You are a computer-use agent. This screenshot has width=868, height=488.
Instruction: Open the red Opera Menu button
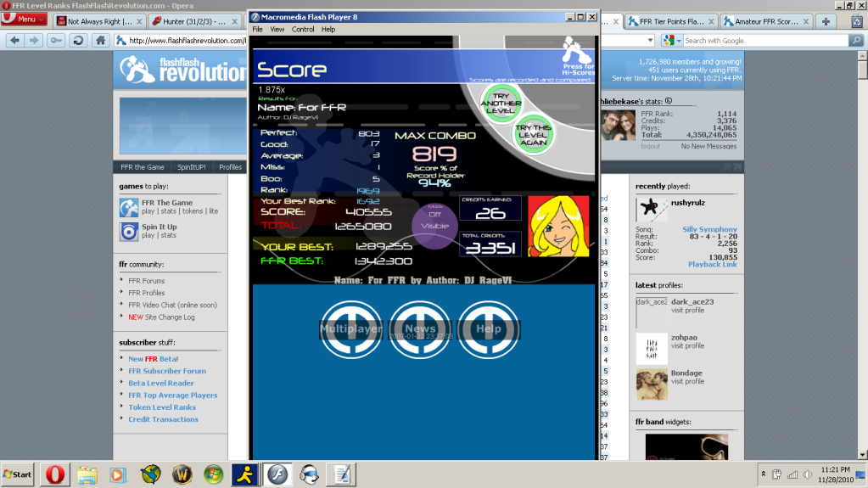[24, 20]
